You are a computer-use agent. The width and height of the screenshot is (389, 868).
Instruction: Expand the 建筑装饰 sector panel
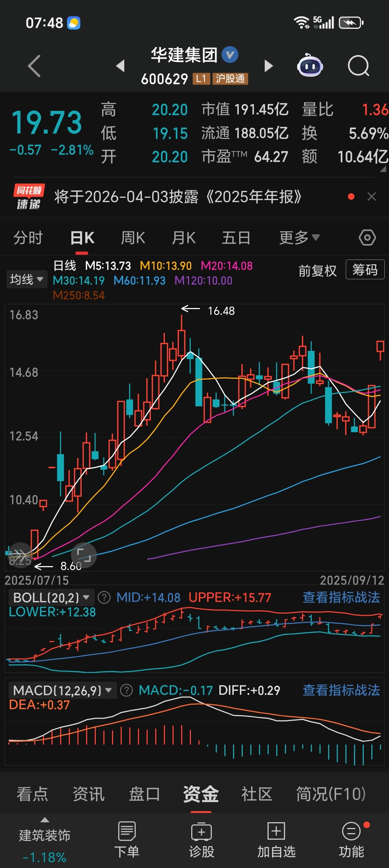point(45,840)
